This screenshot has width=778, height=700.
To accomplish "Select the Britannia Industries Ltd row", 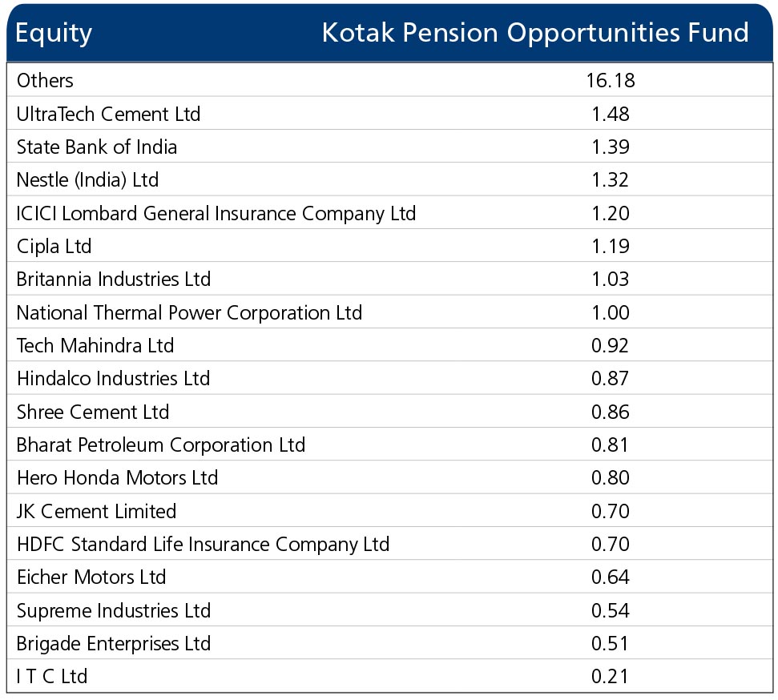I will pyautogui.click(x=389, y=279).
